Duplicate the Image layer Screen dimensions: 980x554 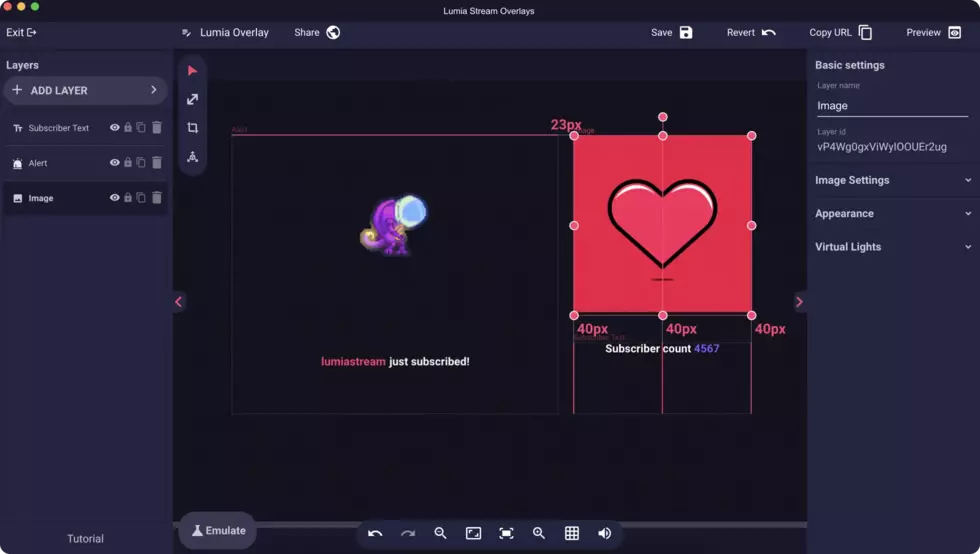pos(141,198)
